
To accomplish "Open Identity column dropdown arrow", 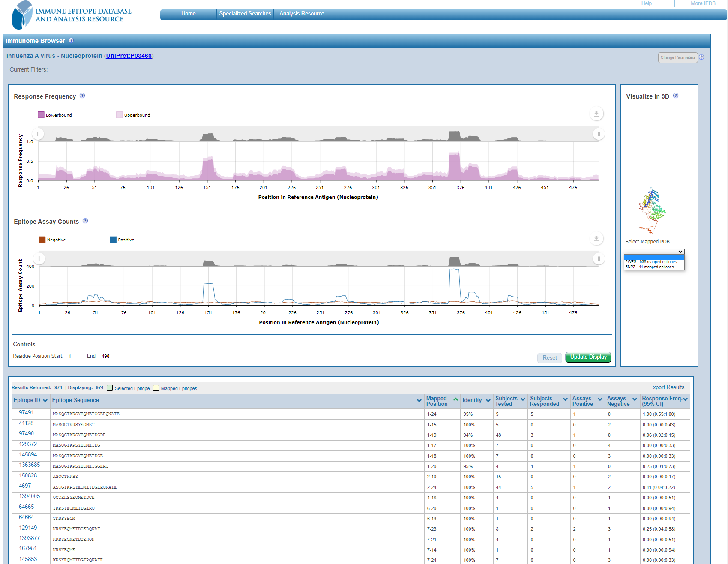I will (488, 401).
